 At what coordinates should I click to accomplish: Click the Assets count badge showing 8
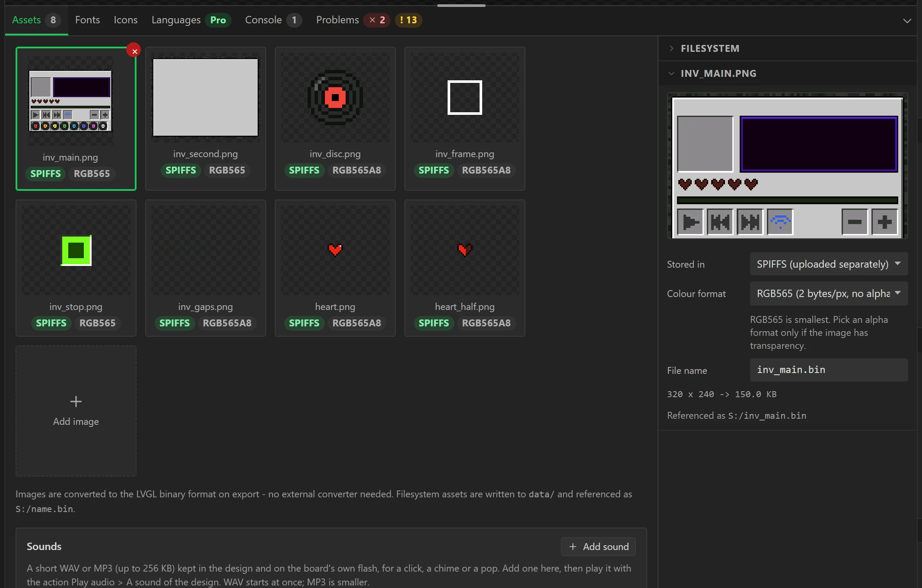[x=53, y=20]
